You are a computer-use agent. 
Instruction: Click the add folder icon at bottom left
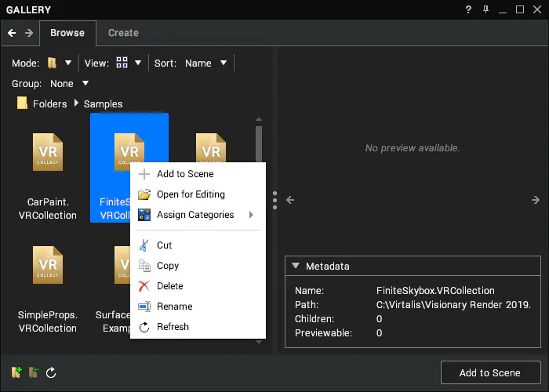[16, 372]
